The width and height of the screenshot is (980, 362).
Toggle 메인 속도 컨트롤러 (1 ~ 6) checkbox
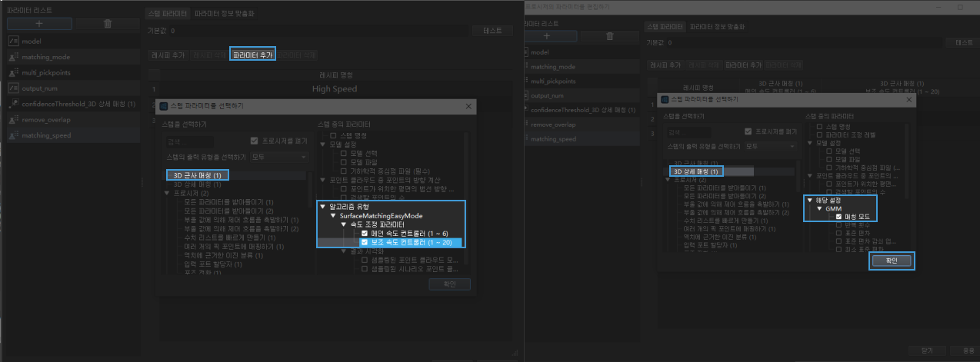pyautogui.click(x=365, y=232)
